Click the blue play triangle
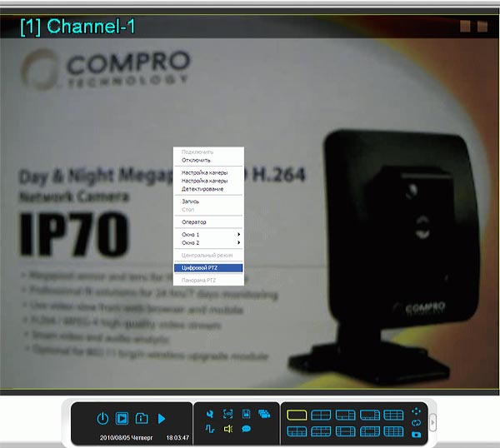The height and width of the screenshot is (448, 500). (162, 418)
